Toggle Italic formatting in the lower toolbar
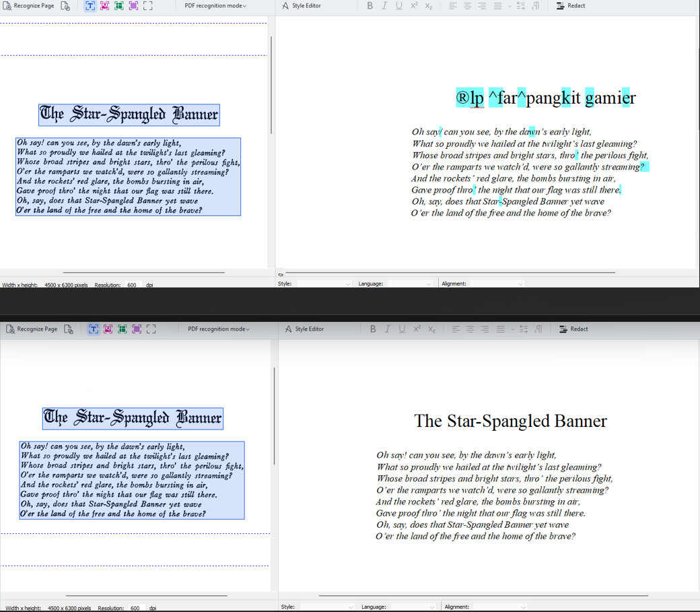 pos(387,329)
